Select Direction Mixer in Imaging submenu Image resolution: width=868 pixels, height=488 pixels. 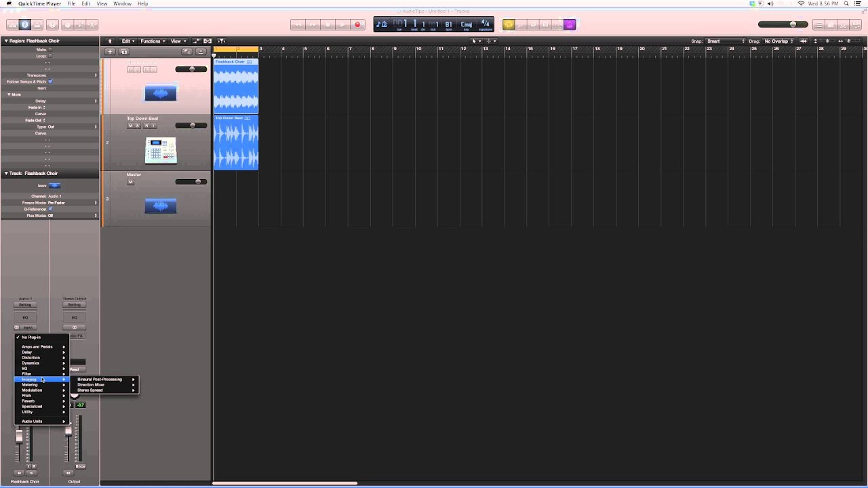click(x=104, y=384)
